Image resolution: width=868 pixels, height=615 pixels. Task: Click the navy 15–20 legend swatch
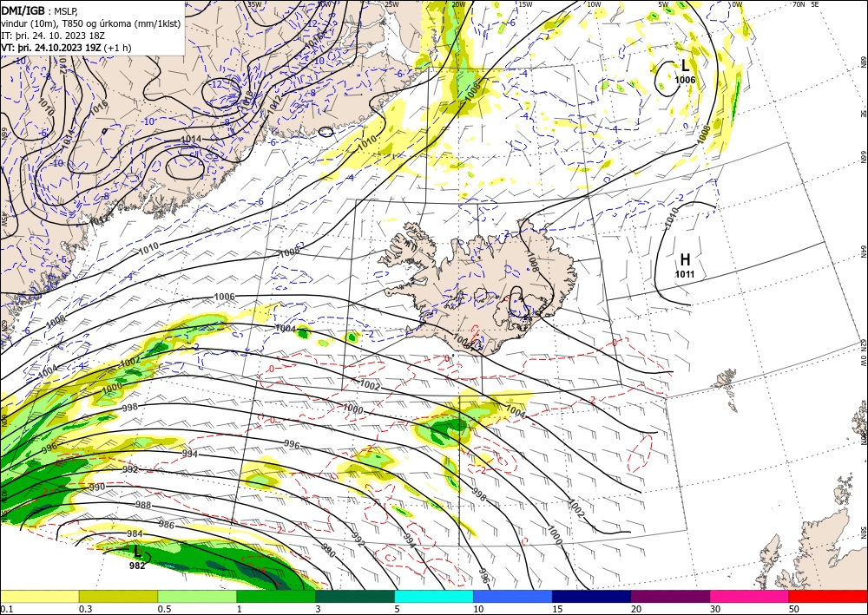(x=592, y=596)
